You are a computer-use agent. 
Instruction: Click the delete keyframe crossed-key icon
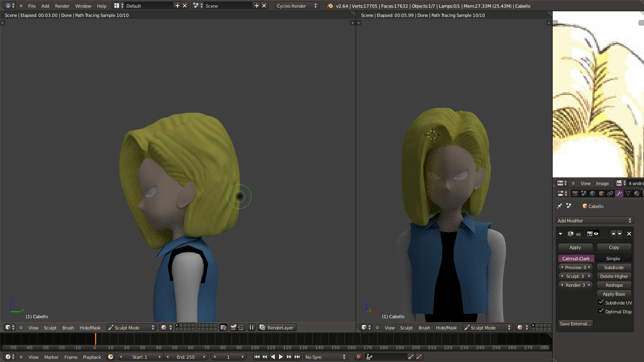click(419, 357)
